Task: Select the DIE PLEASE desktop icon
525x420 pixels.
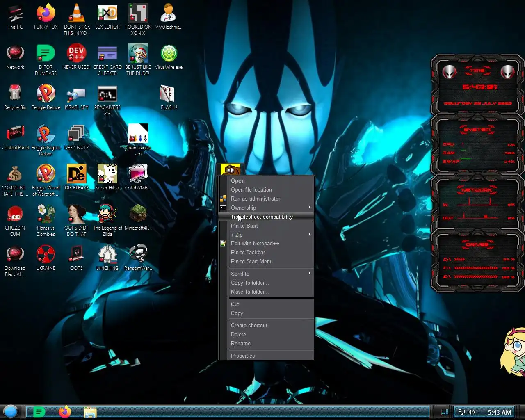Action: pos(77,178)
